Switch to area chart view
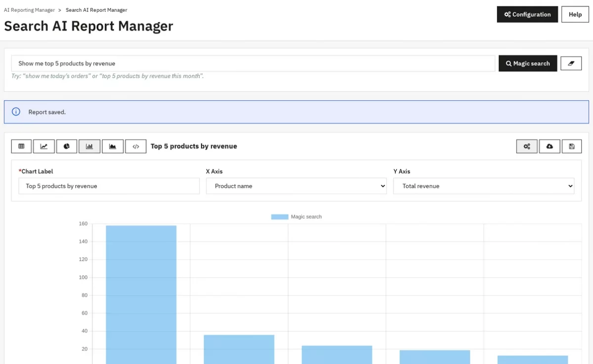593x364 pixels. coord(113,146)
